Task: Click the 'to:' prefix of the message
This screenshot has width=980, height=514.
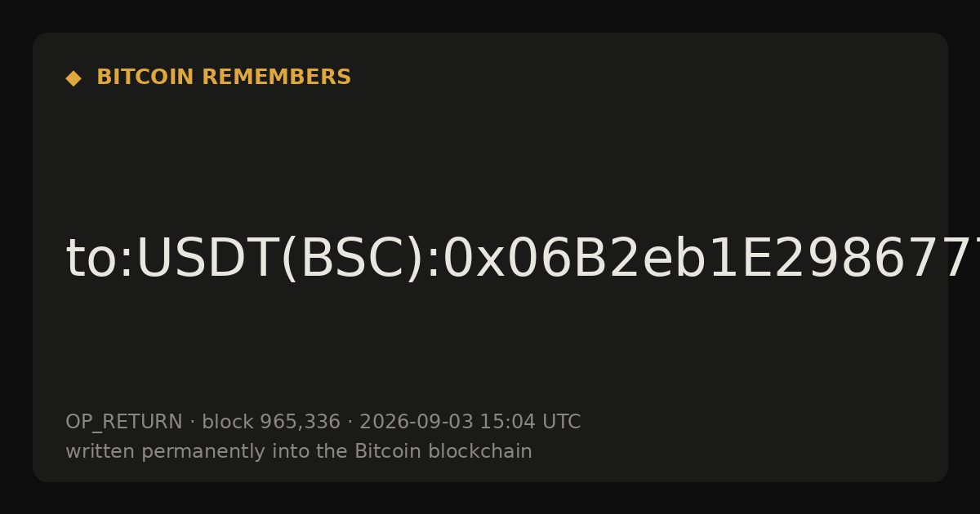Action: pyautogui.click(x=100, y=259)
